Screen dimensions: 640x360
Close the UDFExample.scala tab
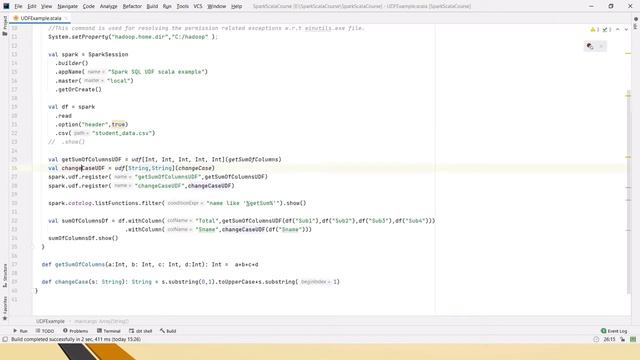point(66,18)
